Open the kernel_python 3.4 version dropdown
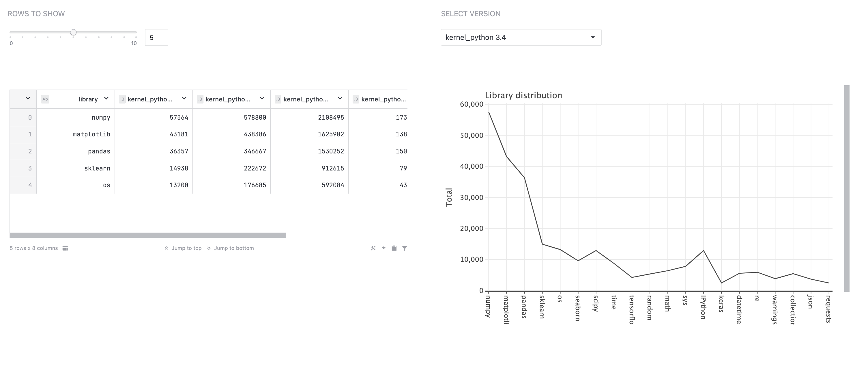868x371 pixels. (521, 37)
